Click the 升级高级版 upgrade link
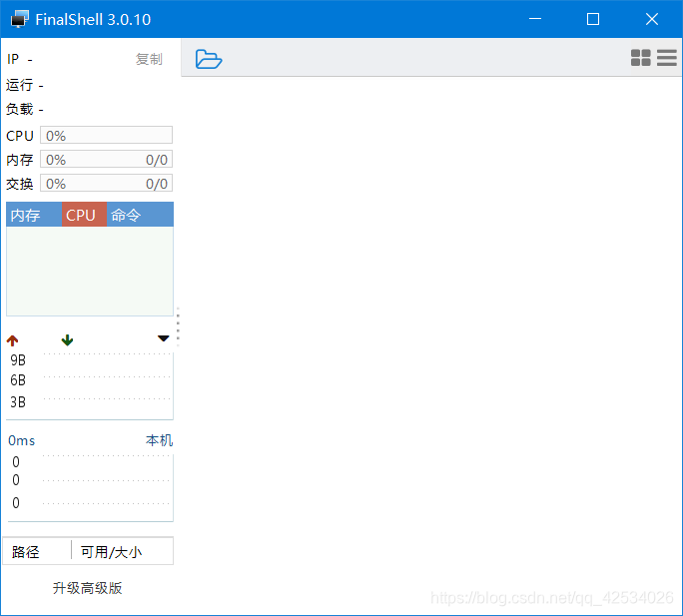The height and width of the screenshot is (616, 683). pos(88,588)
